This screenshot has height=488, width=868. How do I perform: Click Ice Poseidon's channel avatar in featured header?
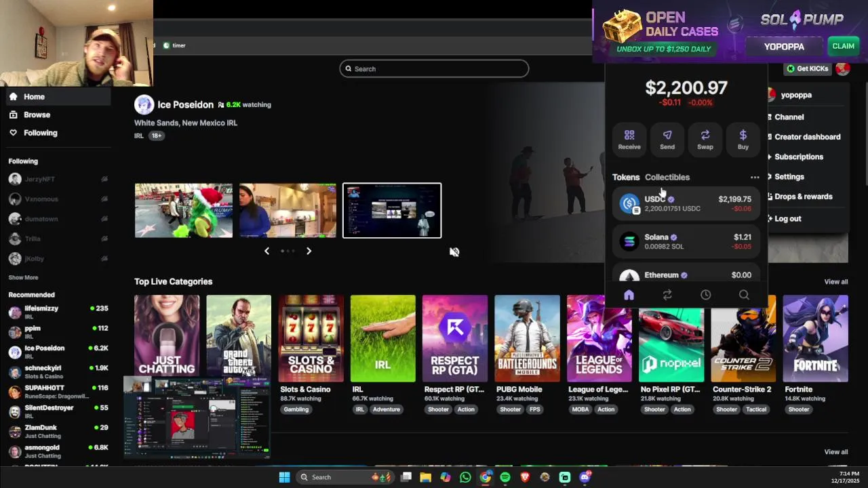click(x=144, y=104)
